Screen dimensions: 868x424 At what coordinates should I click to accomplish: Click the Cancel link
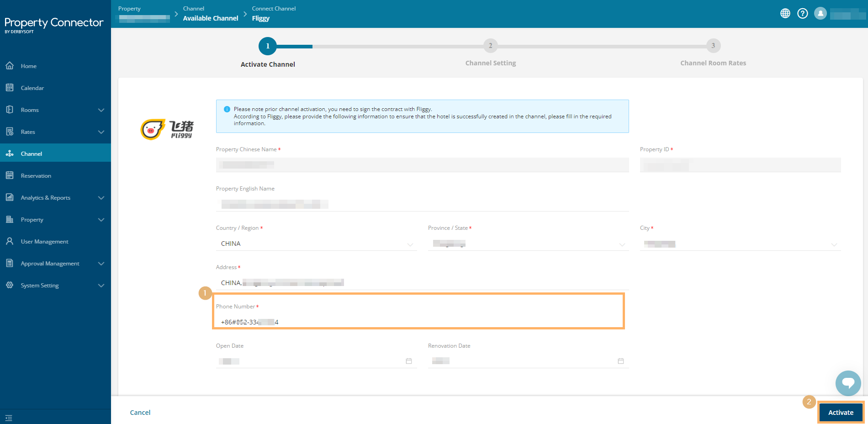140,413
